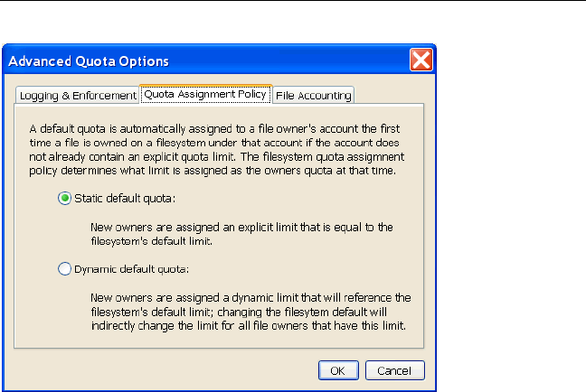Click blank space right of File Accounting tab
The width and height of the screenshot is (586, 392).
[389, 94]
